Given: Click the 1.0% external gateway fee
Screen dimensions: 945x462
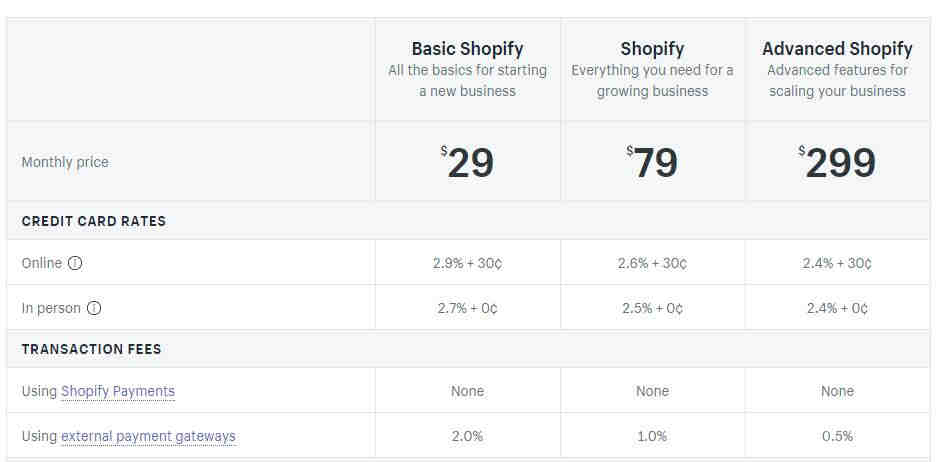Looking at the screenshot, I should coord(652,436).
